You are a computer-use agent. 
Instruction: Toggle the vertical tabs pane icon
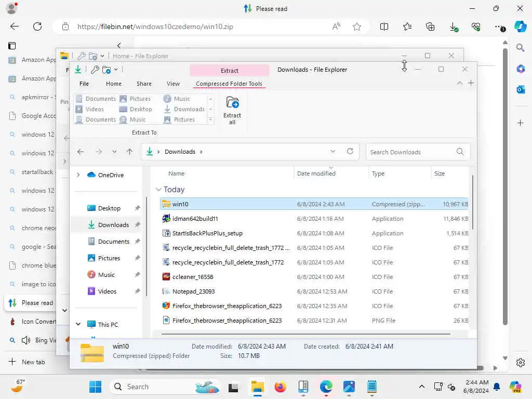12,46
